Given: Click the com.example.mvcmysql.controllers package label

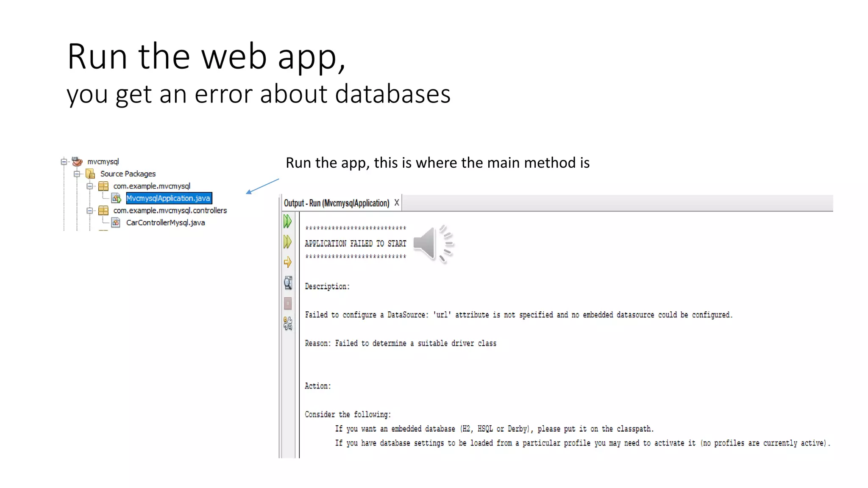Looking at the screenshot, I should point(170,211).
